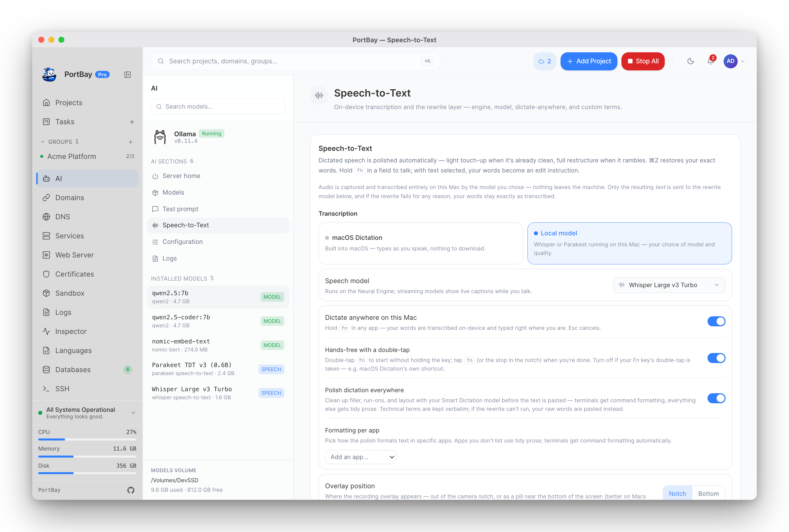789x532 pixels.
Task: Open Configuration section
Action: click(218, 242)
